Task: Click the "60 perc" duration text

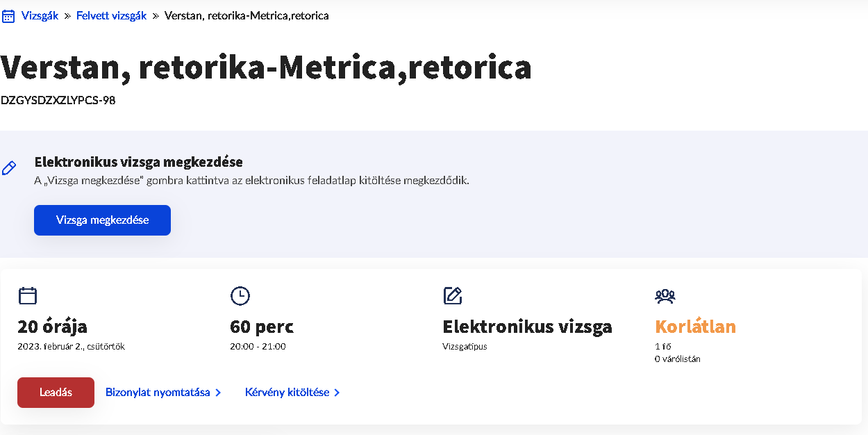Action: (261, 327)
